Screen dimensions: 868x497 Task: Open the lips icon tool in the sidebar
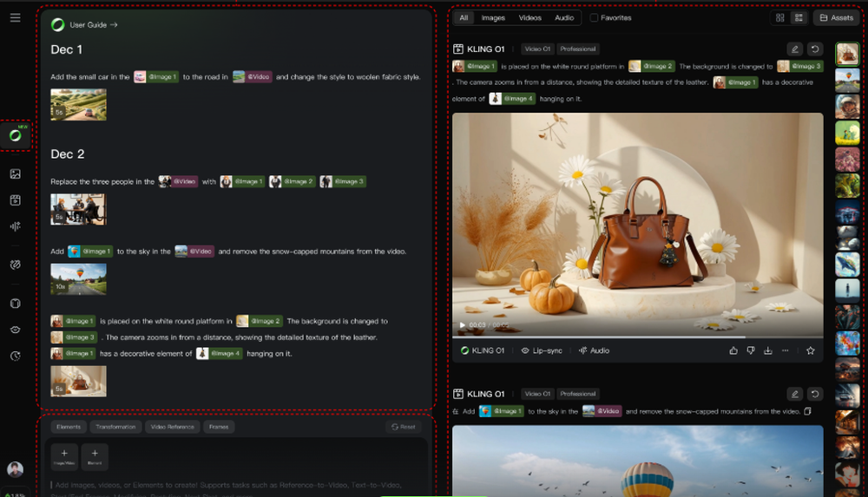point(16,330)
